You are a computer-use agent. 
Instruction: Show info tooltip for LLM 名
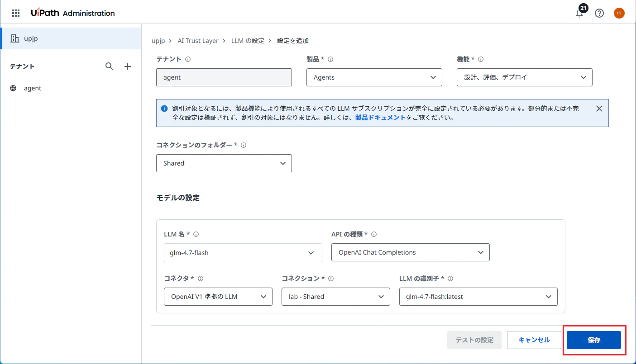click(196, 234)
